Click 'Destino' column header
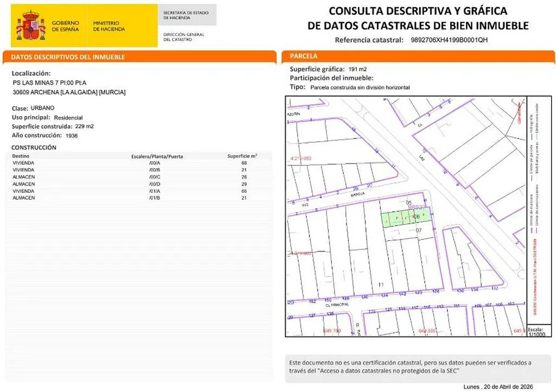The height and width of the screenshot is (392, 556). (21, 156)
